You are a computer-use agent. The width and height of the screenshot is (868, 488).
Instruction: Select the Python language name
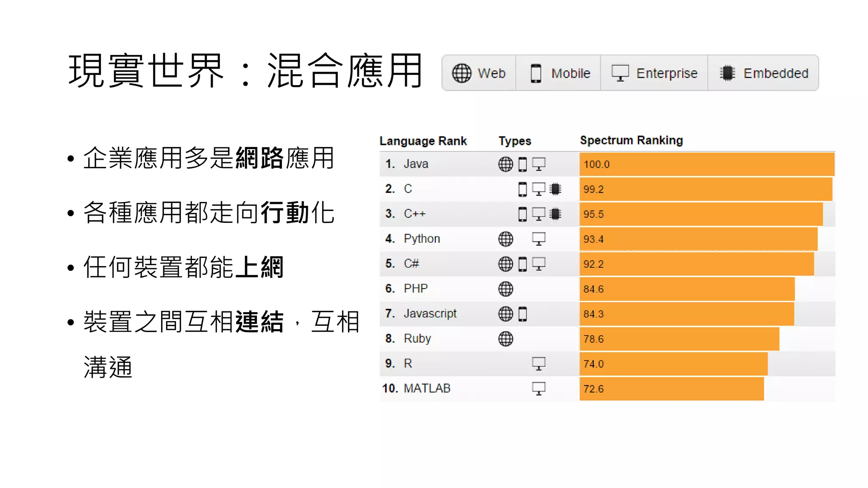click(422, 239)
